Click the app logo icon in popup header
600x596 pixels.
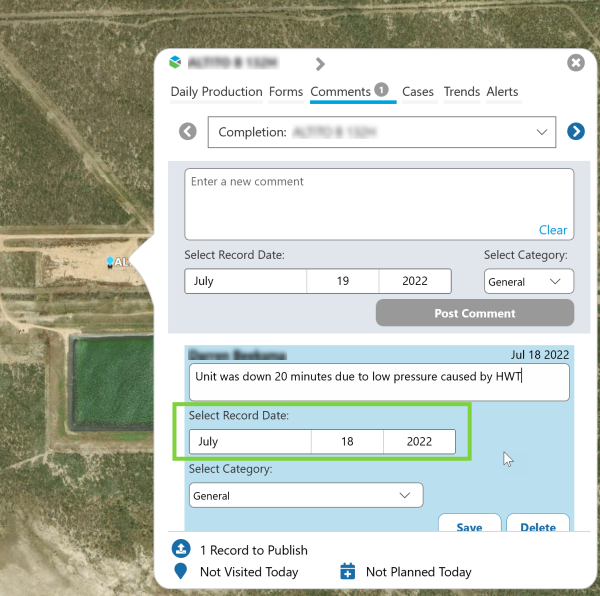[176, 63]
